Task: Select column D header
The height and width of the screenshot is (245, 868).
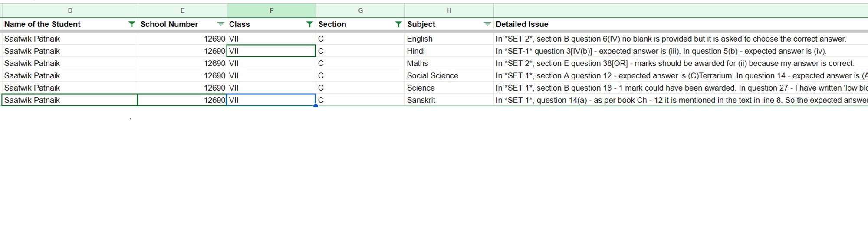Action: (x=70, y=10)
